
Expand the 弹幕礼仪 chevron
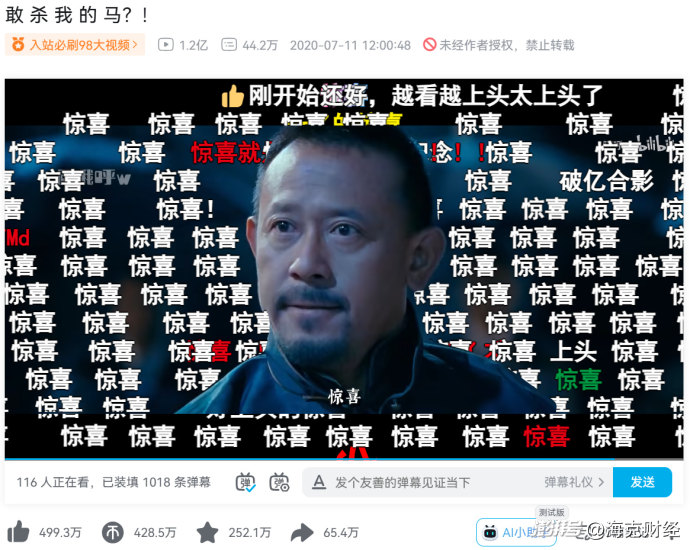click(x=601, y=482)
